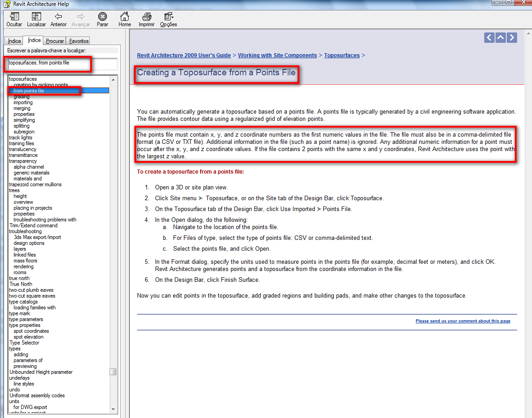Select 'loading families with' entry
Screen dimensions: 532x418
(34, 308)
